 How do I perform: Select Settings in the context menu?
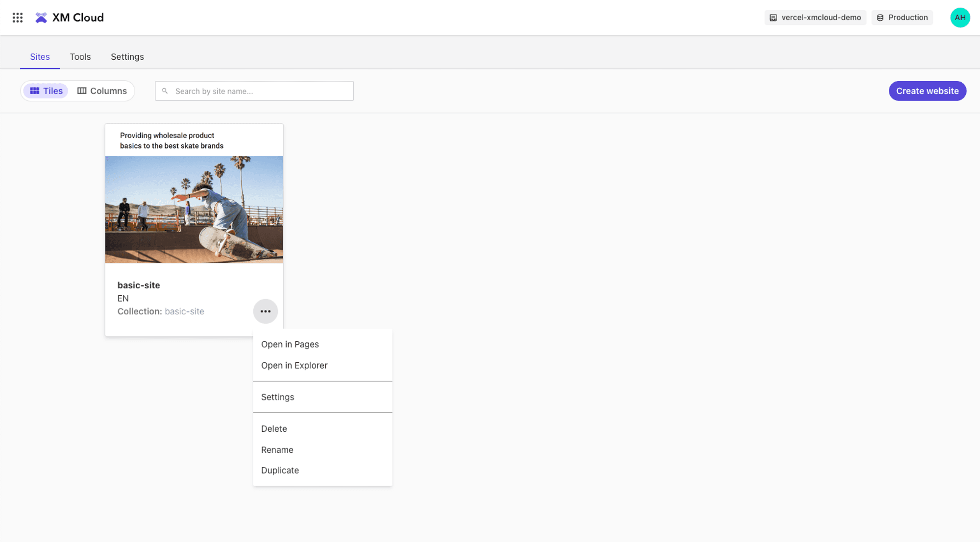(x=277, y=397)
